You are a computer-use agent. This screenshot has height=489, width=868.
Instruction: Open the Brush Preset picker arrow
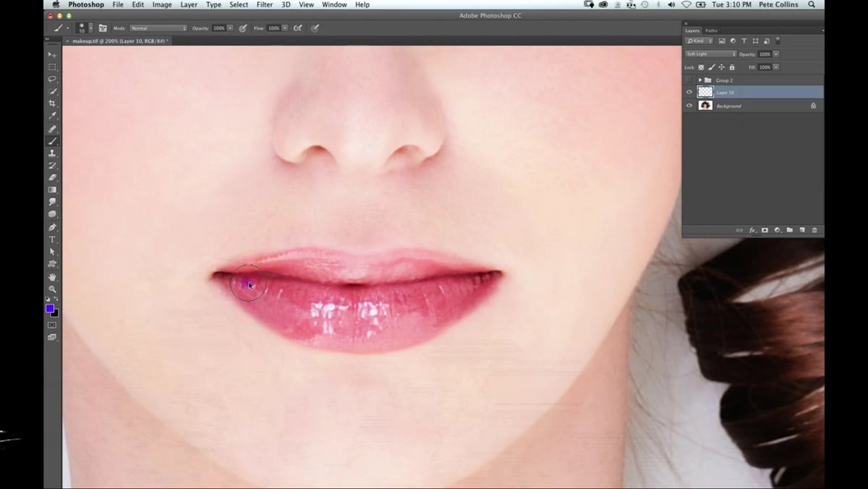coord(90,28)
